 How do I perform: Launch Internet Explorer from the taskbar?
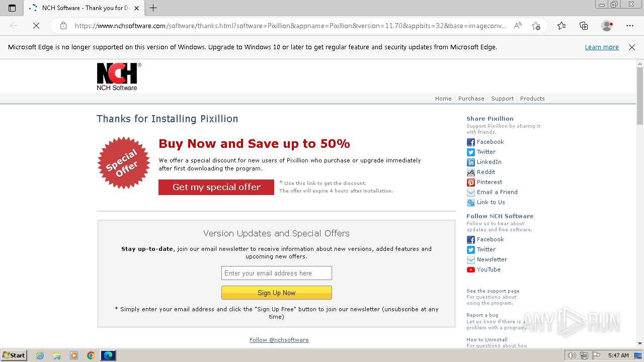coord(40,355)
